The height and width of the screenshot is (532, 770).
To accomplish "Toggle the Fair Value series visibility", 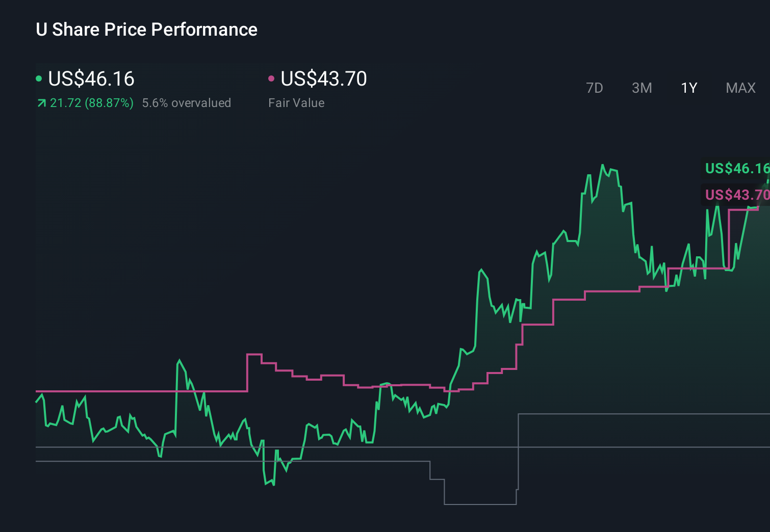I will (272, 78).
